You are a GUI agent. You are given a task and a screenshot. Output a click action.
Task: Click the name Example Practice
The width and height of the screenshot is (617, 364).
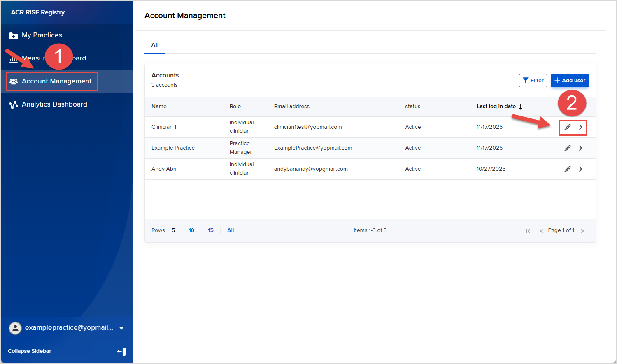click(173, 148)
